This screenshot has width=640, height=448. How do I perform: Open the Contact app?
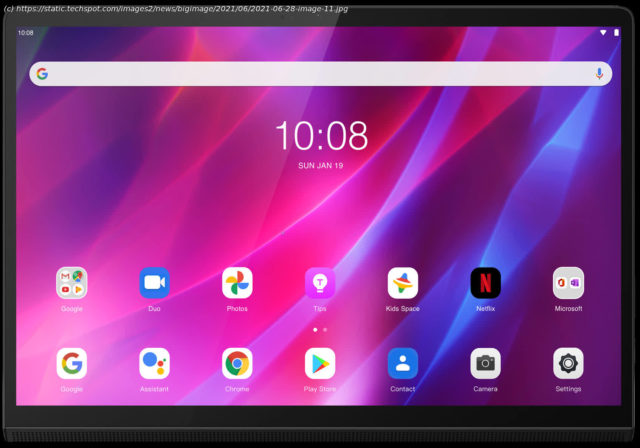coord(403,363)
